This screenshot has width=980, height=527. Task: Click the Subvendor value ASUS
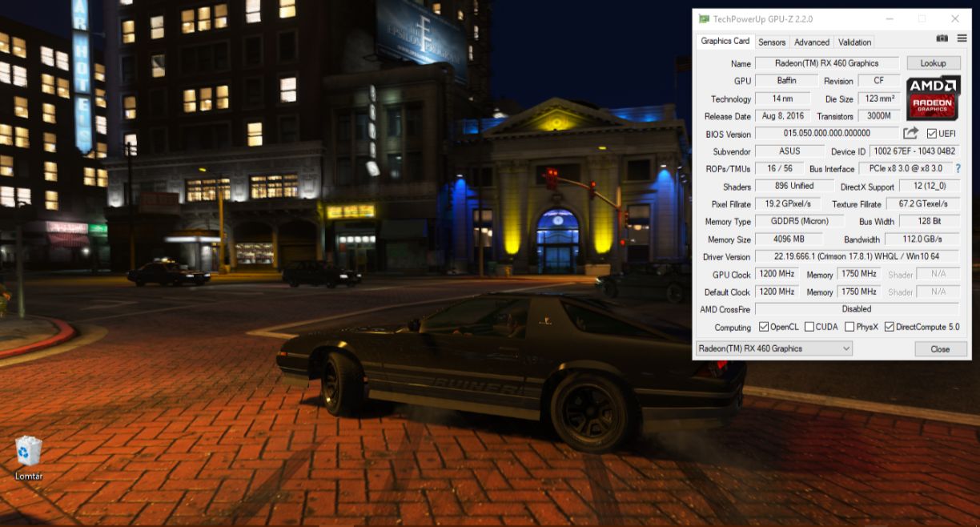(x=789, y=151)
